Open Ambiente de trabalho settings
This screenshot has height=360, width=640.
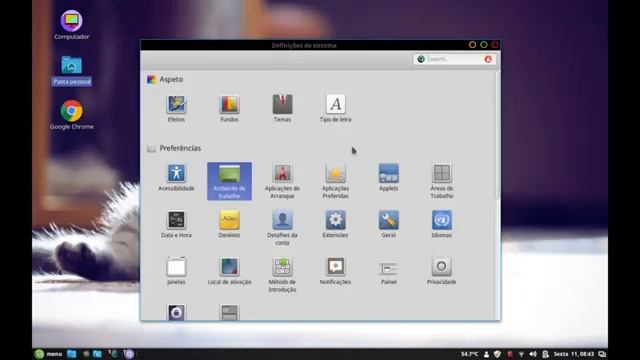coord(229,181)
